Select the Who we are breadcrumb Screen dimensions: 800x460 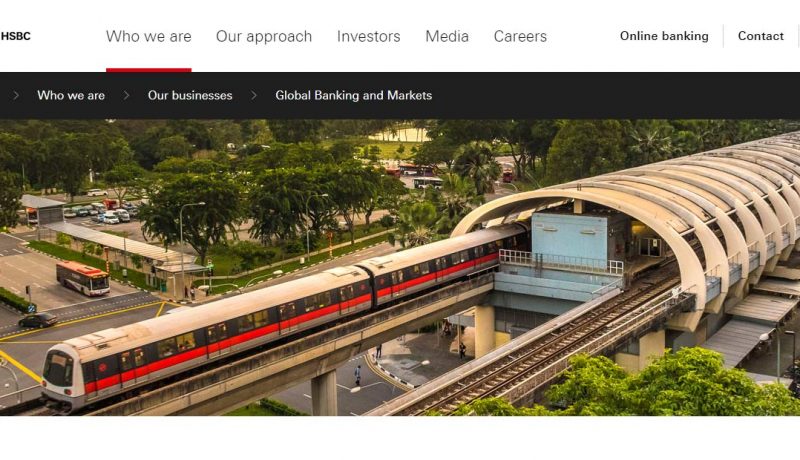[x=71, y=95]
